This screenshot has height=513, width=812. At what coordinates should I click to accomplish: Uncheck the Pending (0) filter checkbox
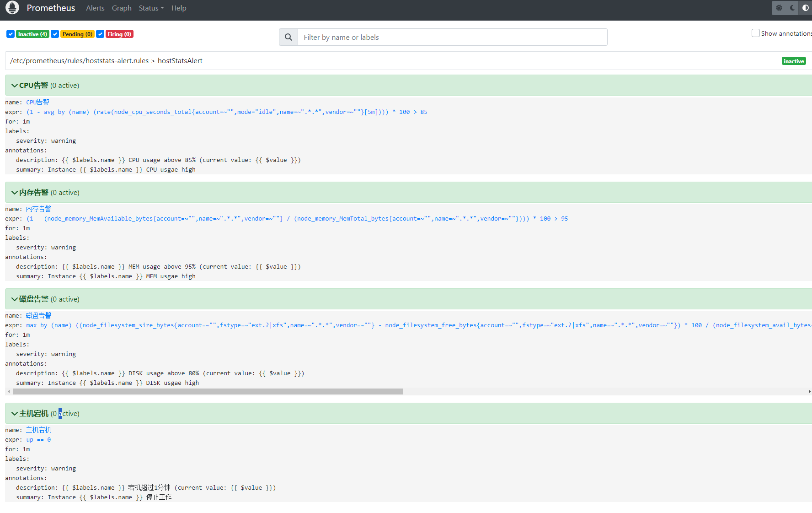coord(55,34)
